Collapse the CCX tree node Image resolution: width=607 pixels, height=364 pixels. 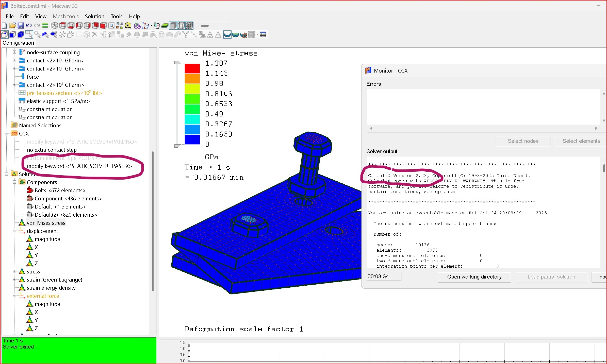point(6,133)
